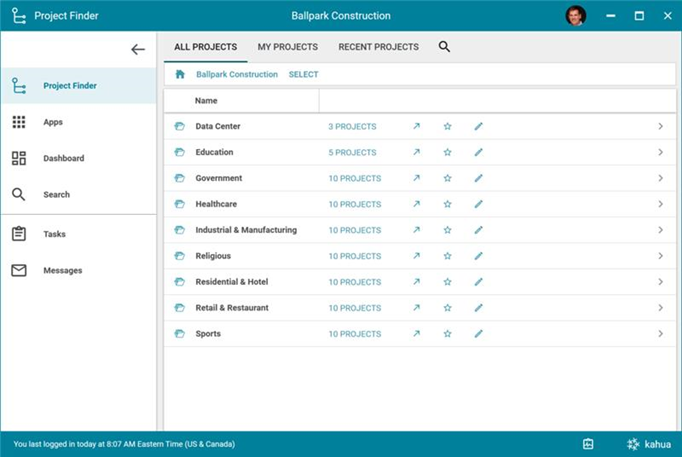Screen dimensions: 682x457
Task: Open the search magnifier in the tab bar
Action: [x=444, y=47]
